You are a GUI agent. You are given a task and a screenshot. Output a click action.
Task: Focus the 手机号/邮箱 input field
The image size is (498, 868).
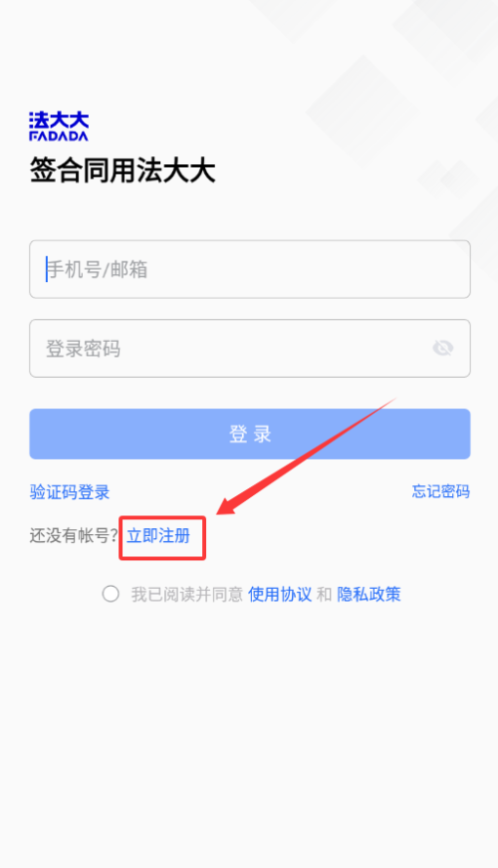tap(250, 269)
